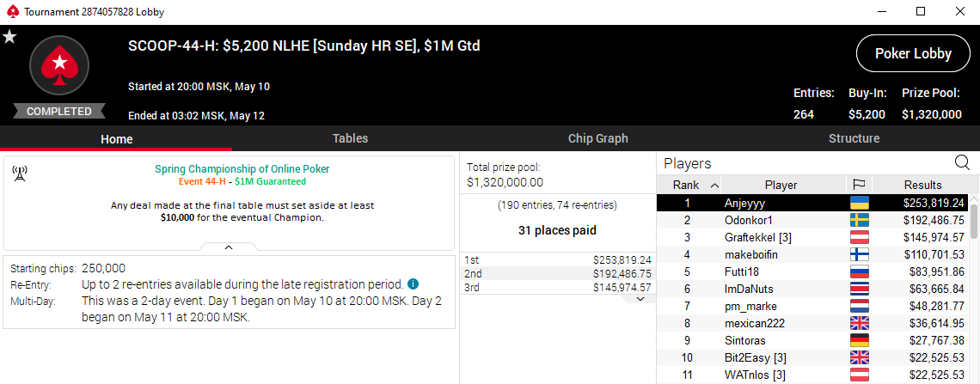Toggle Rank column sort arrow
Viewport: 980px width, 384px height.
pyautogui.click(x=714, y=185)
